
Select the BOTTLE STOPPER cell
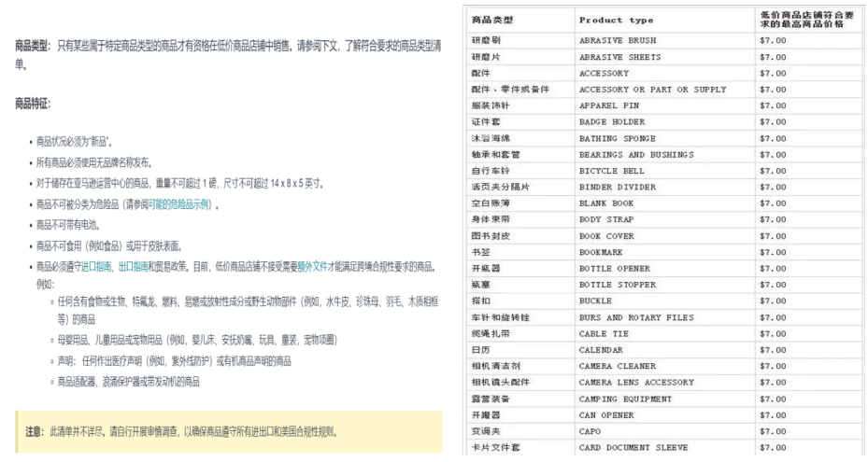(x=665, y=285)
